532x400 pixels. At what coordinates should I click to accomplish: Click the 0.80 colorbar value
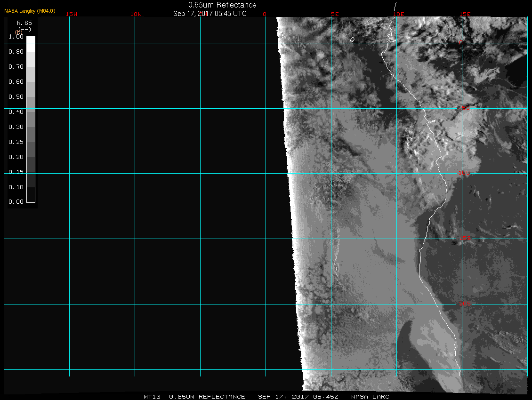[16, 52]
